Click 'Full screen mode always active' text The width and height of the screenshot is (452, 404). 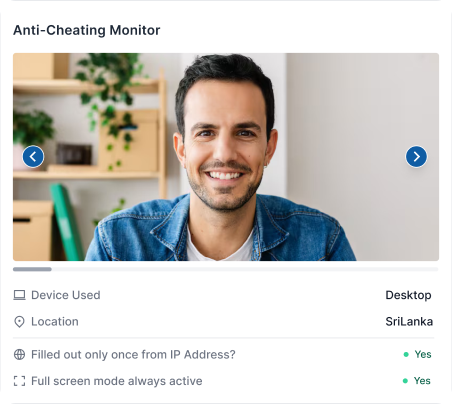pos(117,381)
